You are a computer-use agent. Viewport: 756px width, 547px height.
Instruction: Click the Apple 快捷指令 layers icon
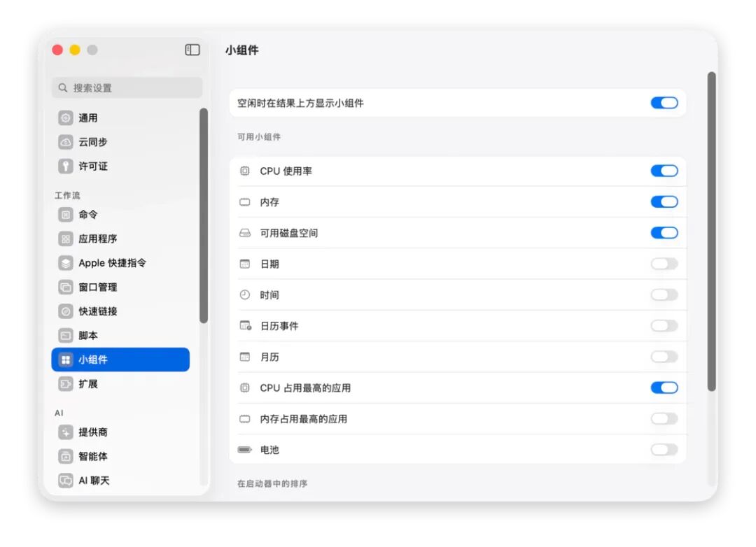(x=66, y=262)
